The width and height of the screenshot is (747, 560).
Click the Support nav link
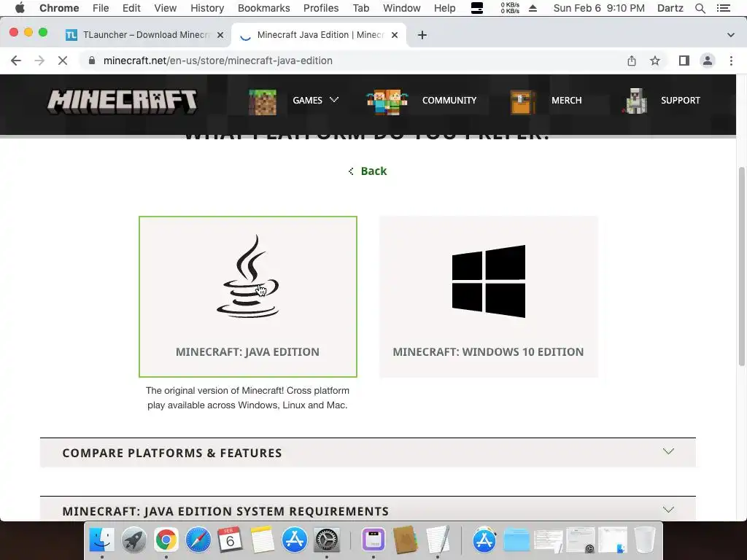(x=681, y=101)
